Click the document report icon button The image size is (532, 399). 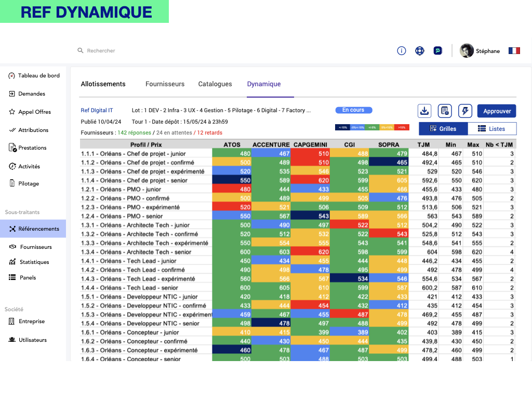pyautogui.click(x=445, y=111)
